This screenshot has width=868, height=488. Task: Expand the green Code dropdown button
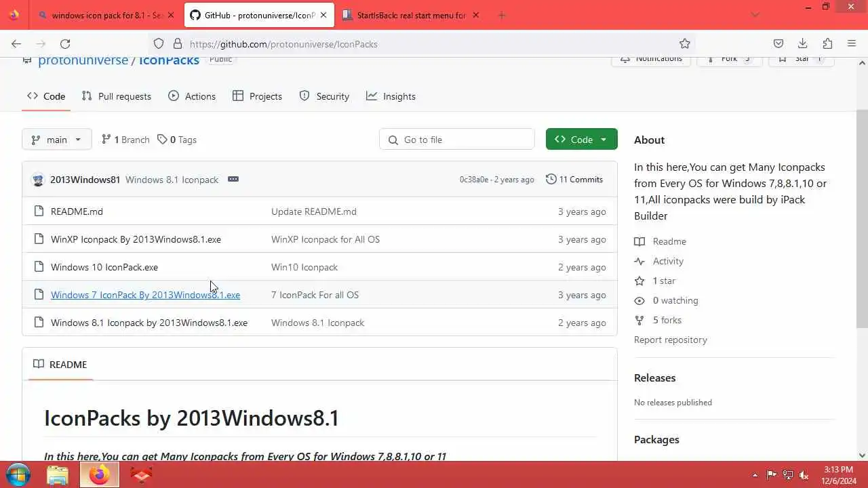click(582, 140)
